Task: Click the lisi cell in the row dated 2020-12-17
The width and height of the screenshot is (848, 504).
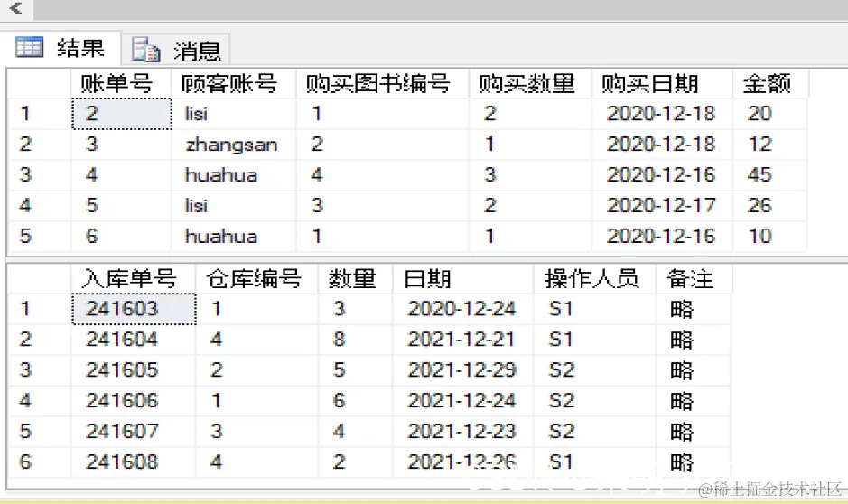Action: pyautogui.click(x=234, y=206)
